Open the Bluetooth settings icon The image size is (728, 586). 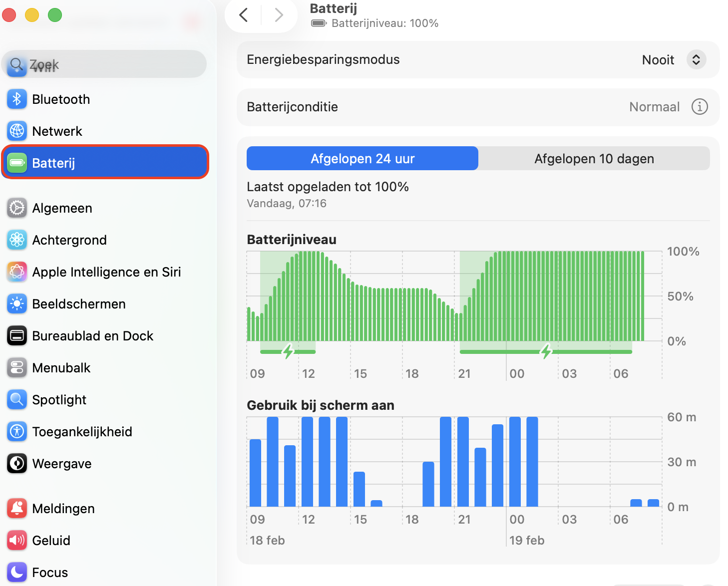[16, 99]
